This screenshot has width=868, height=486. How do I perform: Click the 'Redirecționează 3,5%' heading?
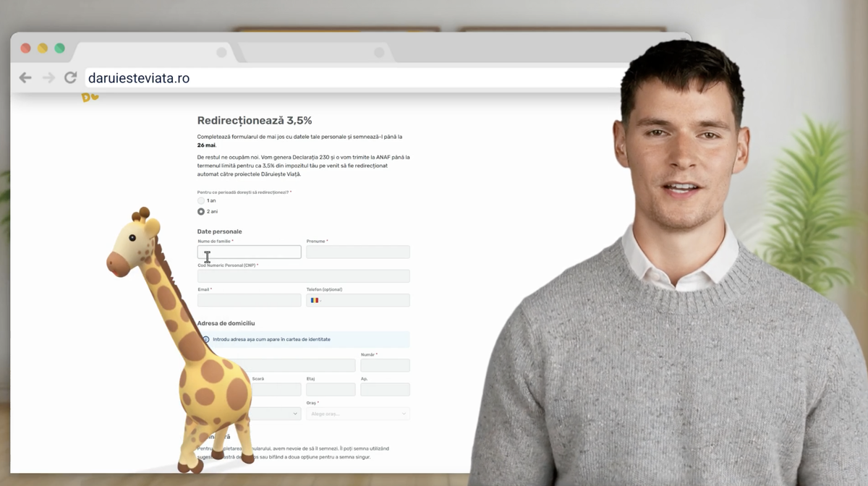pos(255,120)
